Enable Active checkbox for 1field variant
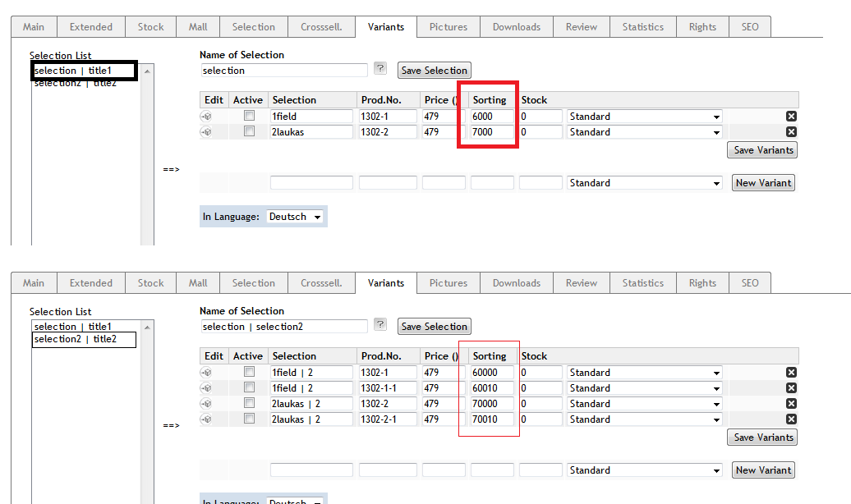The height and width of the screenshot is (504, 851). [249, 116]
